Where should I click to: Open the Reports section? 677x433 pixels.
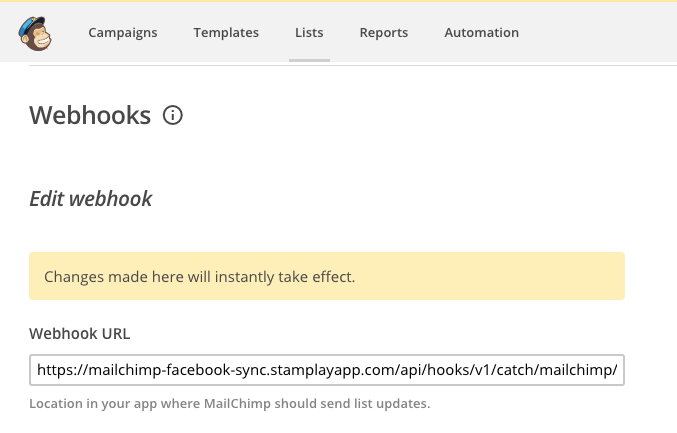click(x=384, y=33)
